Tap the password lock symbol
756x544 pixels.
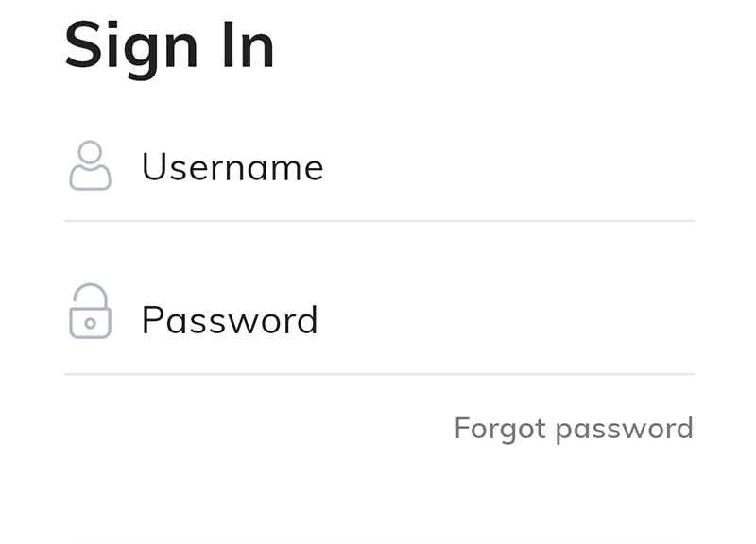coord(90,311)
